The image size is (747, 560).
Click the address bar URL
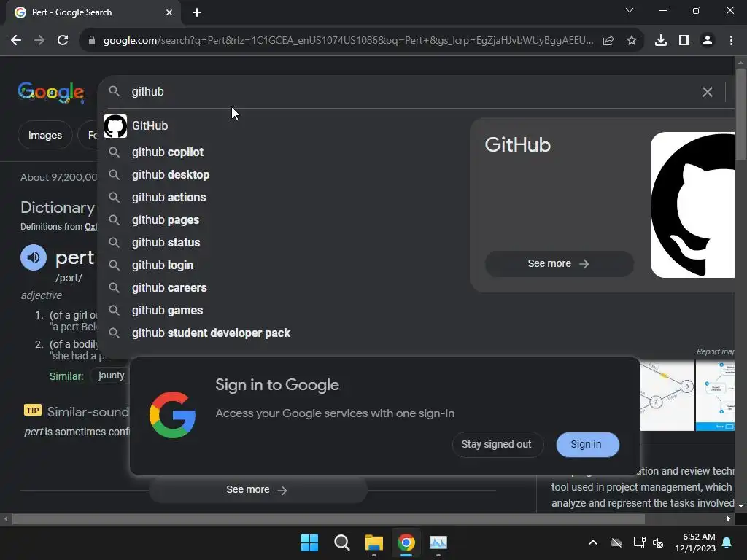(x=348, y=41)
